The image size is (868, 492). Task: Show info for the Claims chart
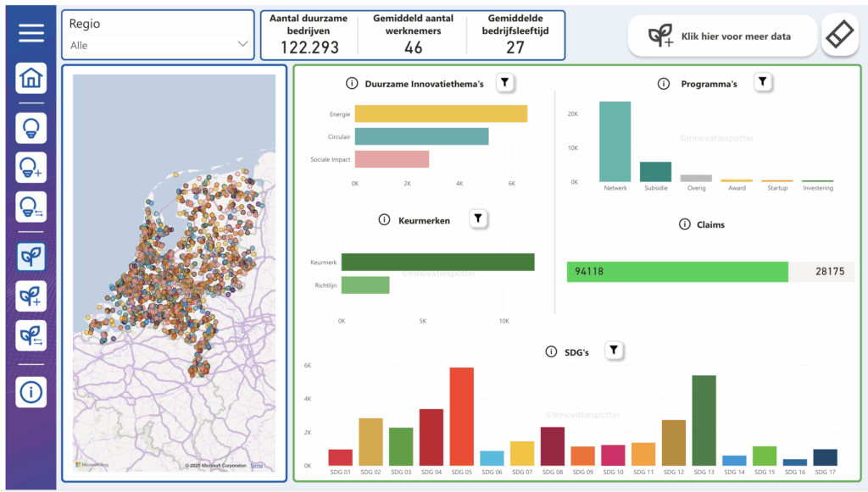(x=684, y=224)
